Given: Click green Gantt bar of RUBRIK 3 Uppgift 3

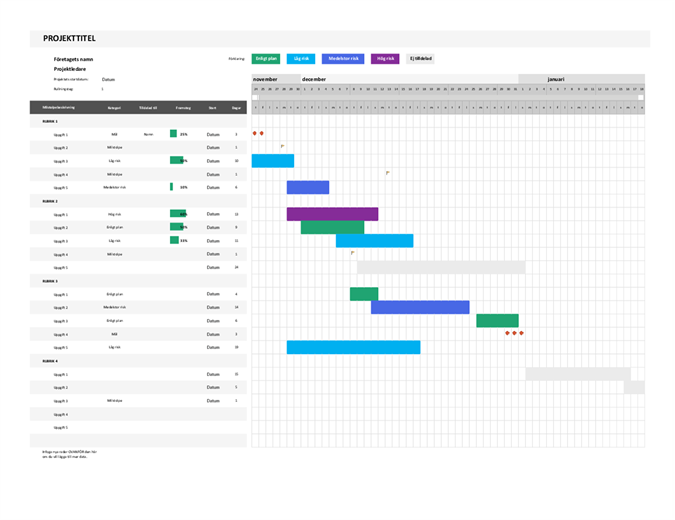Looking at the screenshot, I should (497, 321).
